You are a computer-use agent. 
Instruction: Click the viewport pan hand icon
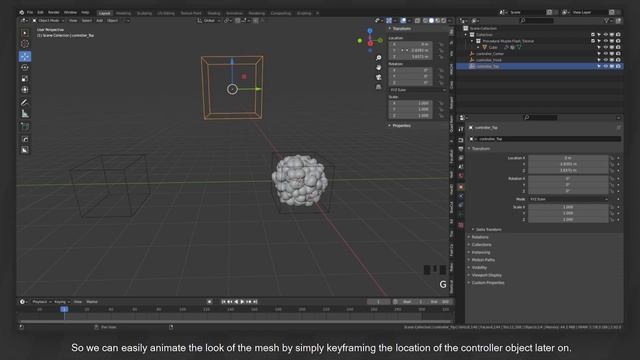[x=378, y=67]
